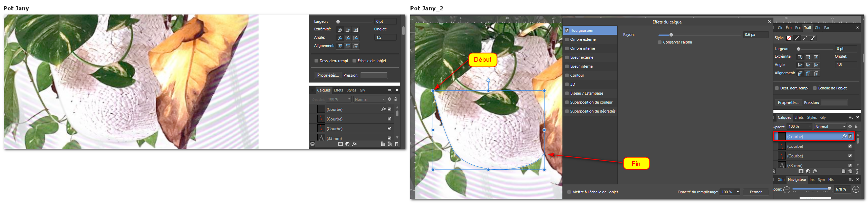This screenshot has height=203, width=868.
Task: Click the add layer page icon in Pot Jany_2
Action: coord(843,171)
